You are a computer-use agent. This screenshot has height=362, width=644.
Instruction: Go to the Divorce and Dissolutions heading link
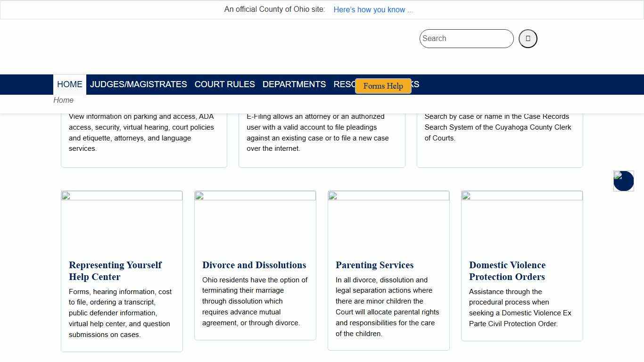coord(254,265)
